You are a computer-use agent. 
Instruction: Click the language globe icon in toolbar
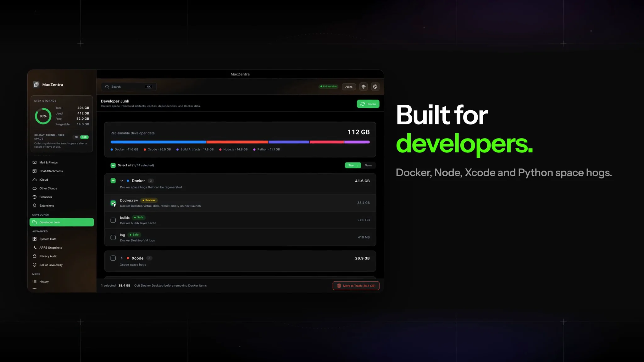pyautogui.click(x=364, y=87)
